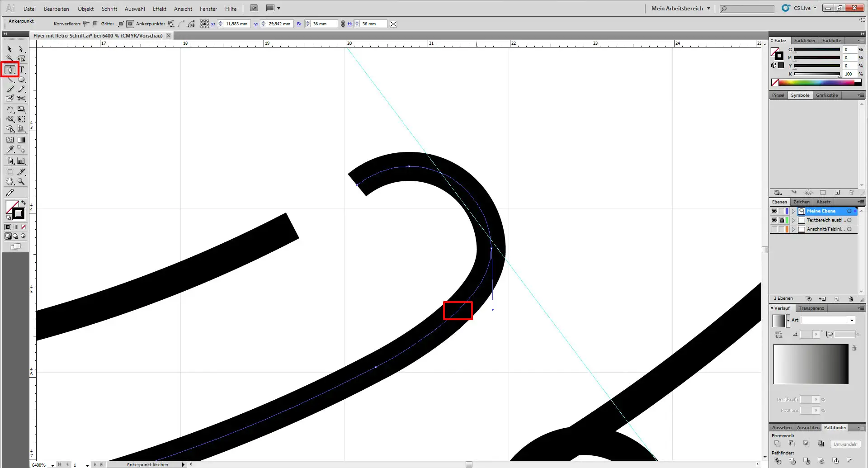Select the Direct Selection white arrow tool
Viewport: 868px width, 468px height.
coord(21,49)
